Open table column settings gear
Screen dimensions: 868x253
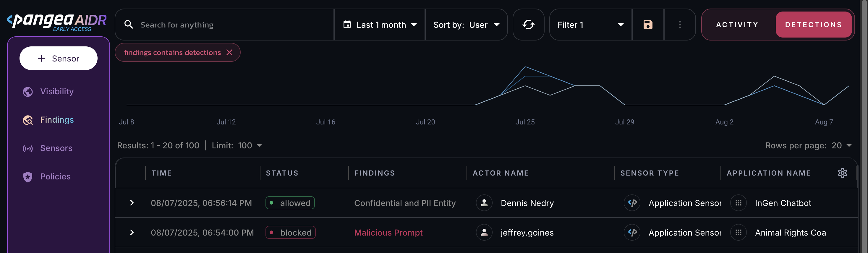click(x=842, y=173)
